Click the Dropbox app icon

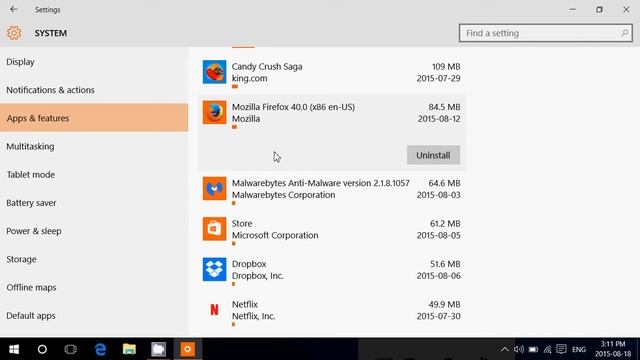point(214,269)
